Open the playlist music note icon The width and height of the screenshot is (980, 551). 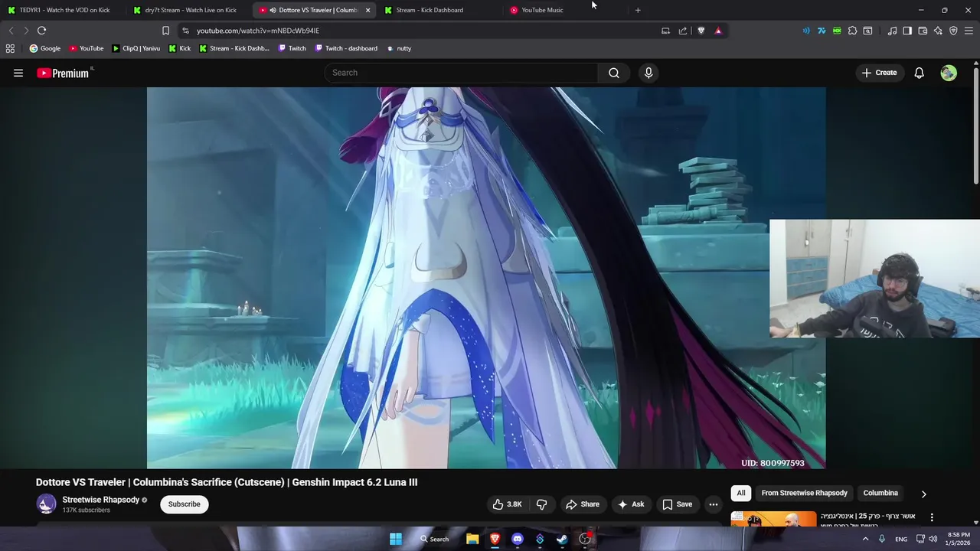click(892, 31)
